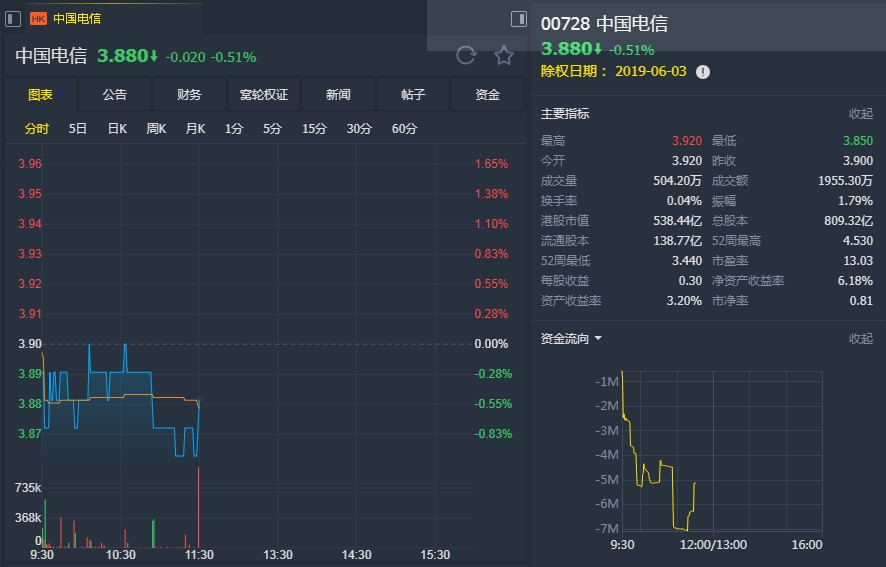This screenshot has width=886, height=567.
Task: Open the 资金流向 dropdown arrow
Action: pos(598,338)
